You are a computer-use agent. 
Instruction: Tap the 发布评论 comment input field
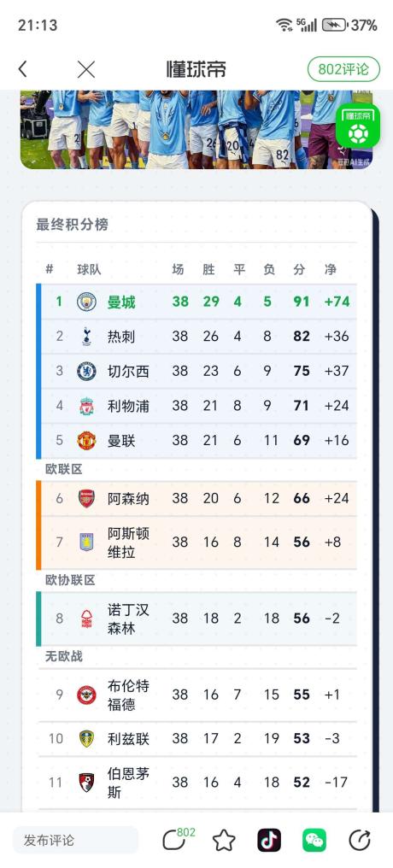[76, 841]
